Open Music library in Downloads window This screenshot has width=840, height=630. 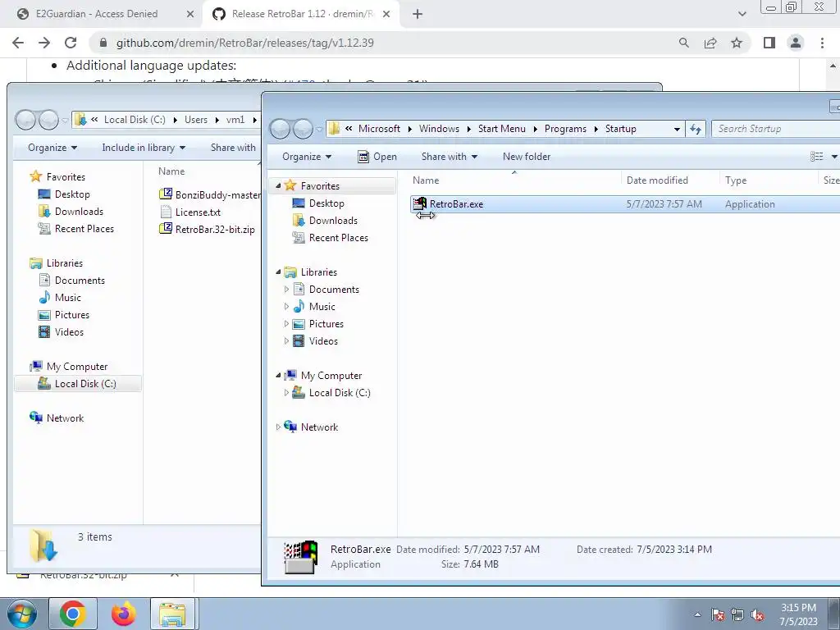[x=59, y=297]
